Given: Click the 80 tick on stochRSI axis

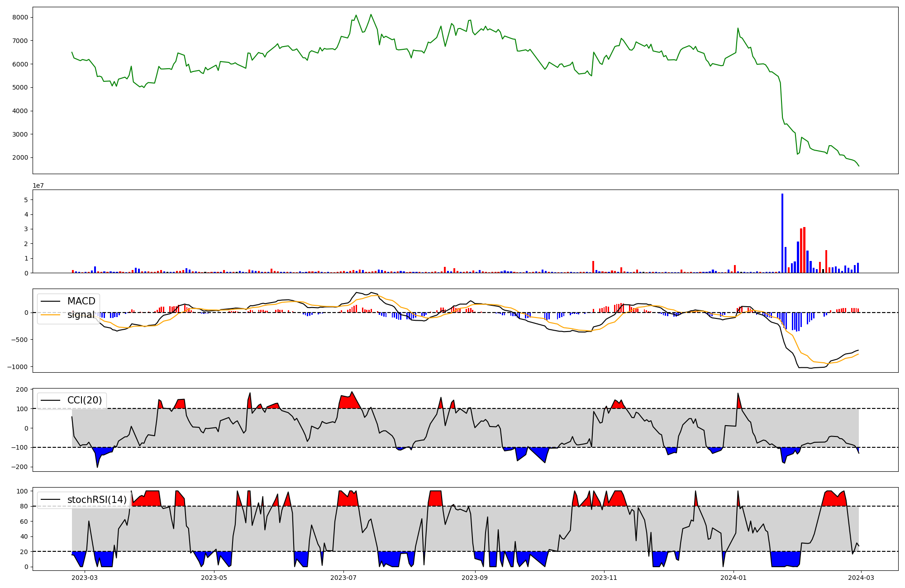Looking at the screenshot, I should tap(24, 506).
